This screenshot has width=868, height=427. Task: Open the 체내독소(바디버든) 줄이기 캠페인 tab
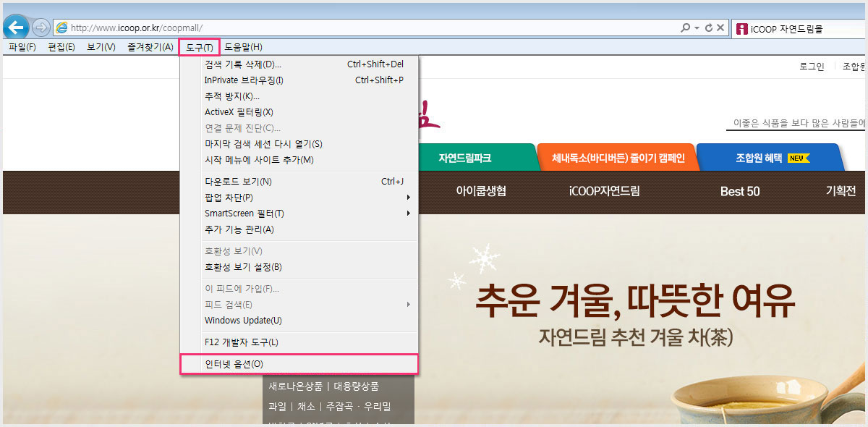point(618,158)
